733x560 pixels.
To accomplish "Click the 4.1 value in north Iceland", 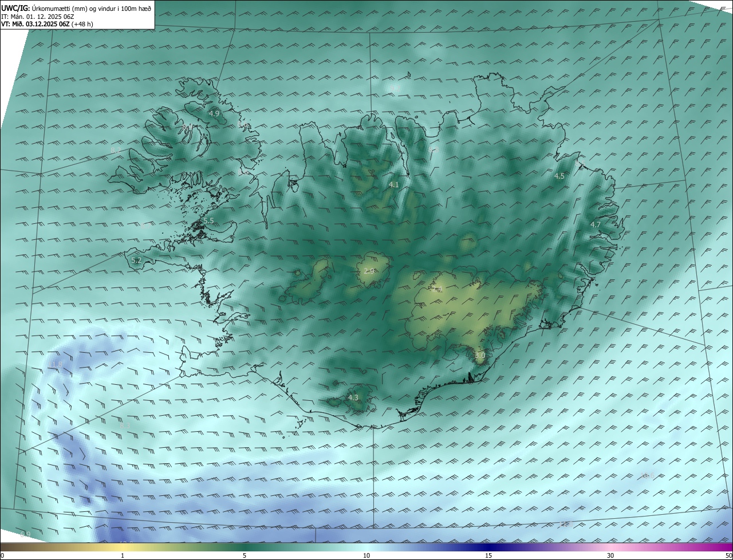I will pyautogui.click(x=393, y=184).
